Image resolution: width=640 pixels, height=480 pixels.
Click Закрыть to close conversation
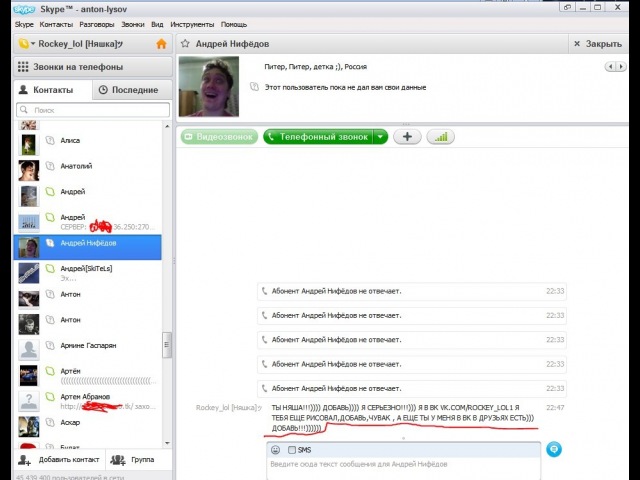598,44
